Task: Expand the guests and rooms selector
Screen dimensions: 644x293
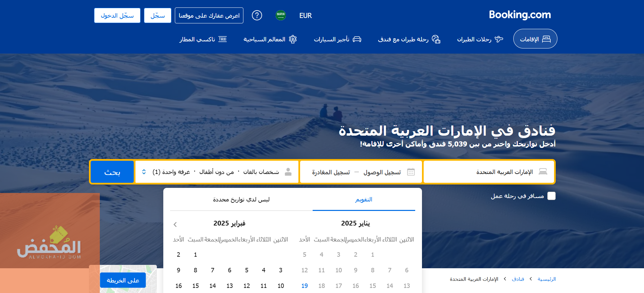Action: [217, 172]
